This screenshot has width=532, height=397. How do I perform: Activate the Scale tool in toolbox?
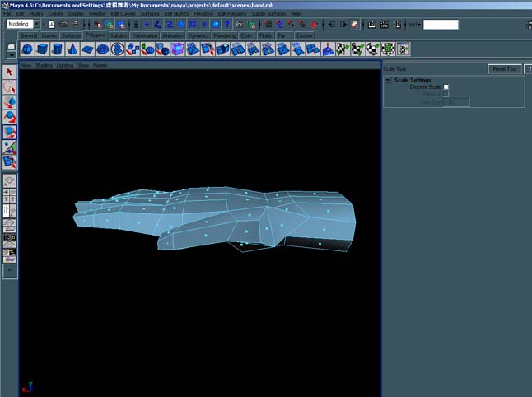point(10,132)
